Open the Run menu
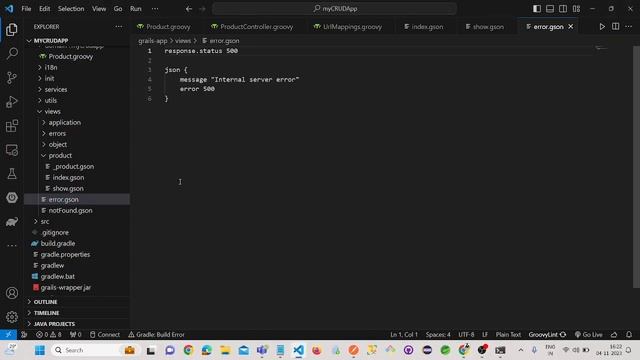The image size is (640, 360). pyautogui.click(x=136, y=9)
